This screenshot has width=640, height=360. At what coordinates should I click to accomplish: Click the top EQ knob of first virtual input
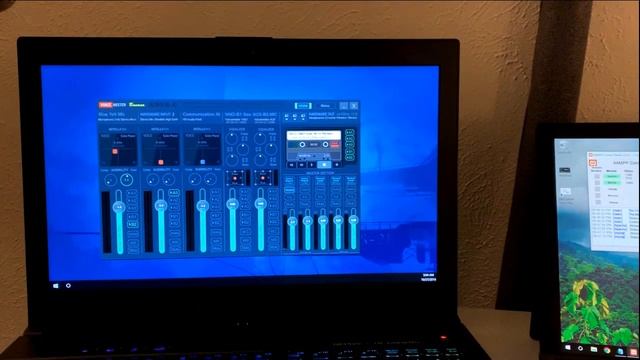click(x=232, y=139)
